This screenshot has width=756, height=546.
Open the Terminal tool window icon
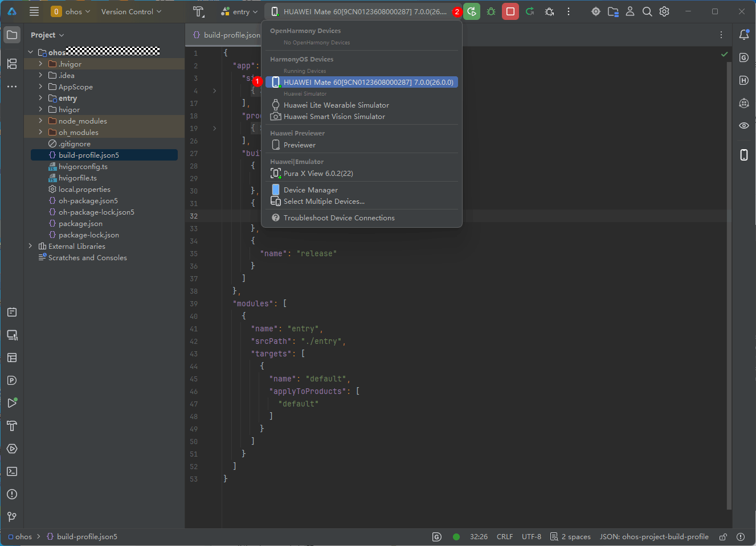pyautogui.click(x=12, y=471)
